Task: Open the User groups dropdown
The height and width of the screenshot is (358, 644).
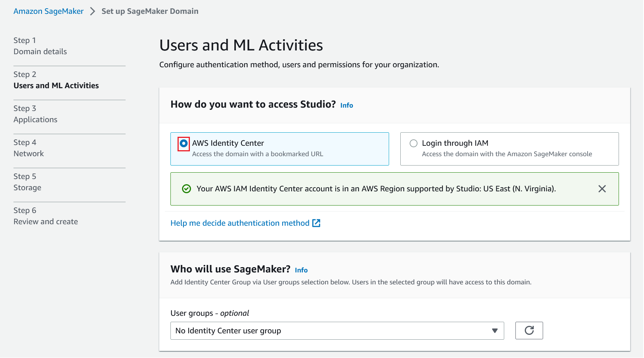Action: 336,331
